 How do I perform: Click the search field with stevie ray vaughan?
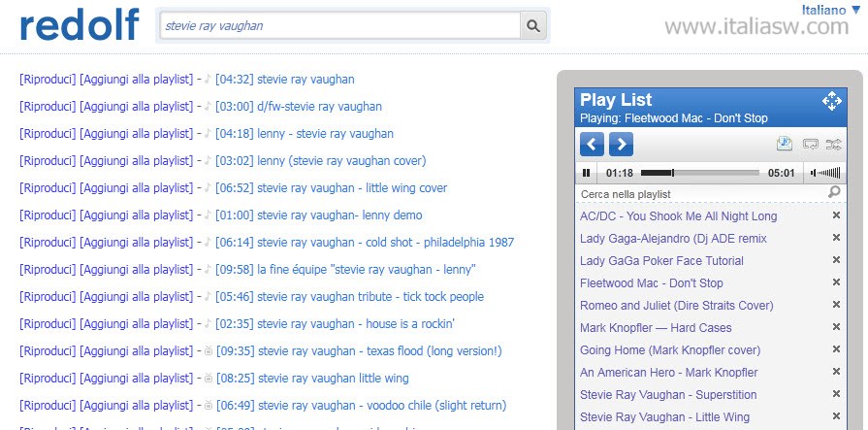[x=339, y=25]
